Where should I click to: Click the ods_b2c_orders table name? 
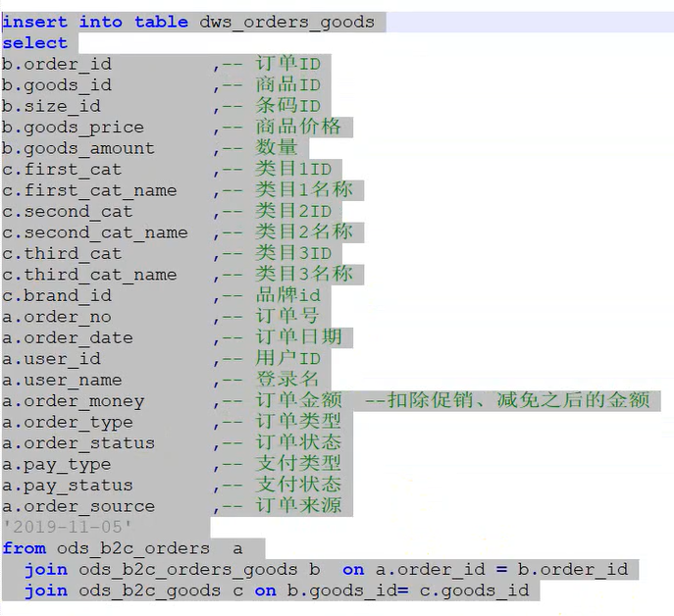click(x=133, y=549)
